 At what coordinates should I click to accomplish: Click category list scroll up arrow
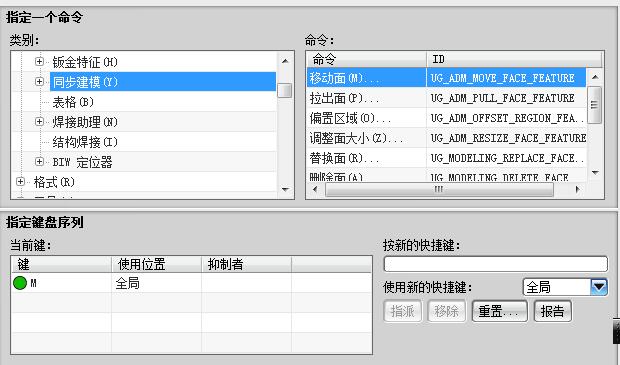[x=285, y=61]
